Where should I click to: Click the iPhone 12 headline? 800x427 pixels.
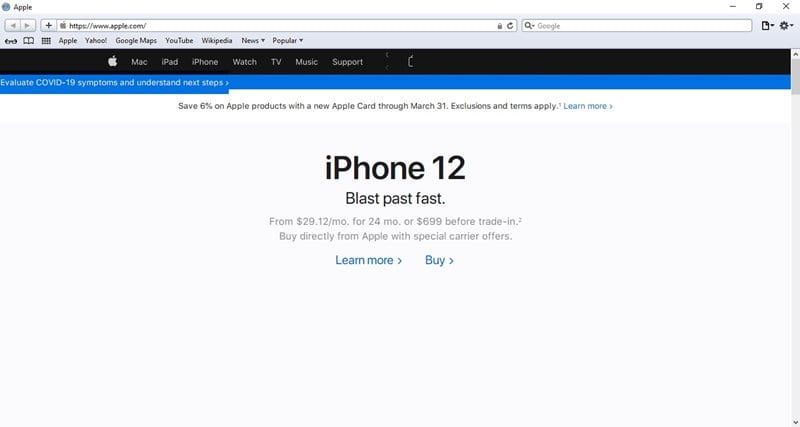395,168
